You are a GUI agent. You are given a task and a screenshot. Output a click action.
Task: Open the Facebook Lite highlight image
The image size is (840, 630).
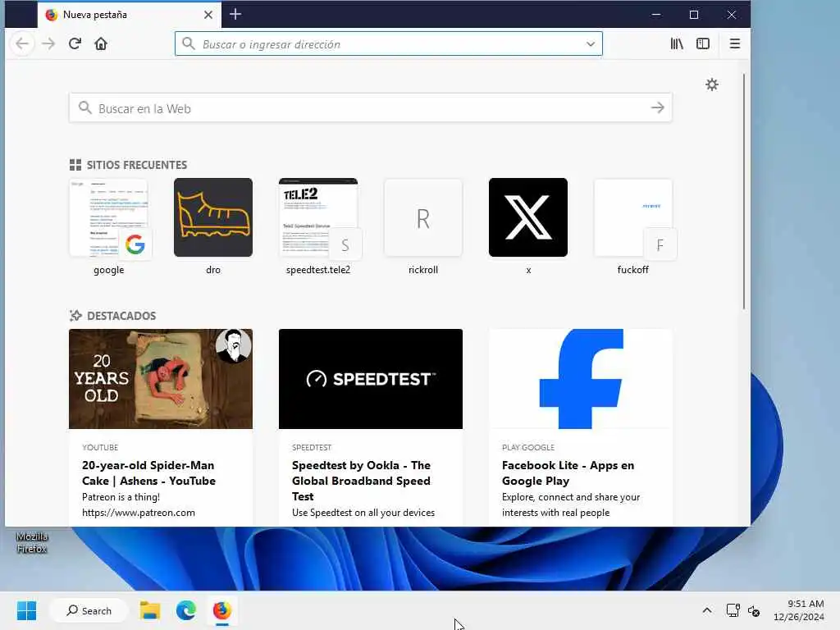[581, 379]
